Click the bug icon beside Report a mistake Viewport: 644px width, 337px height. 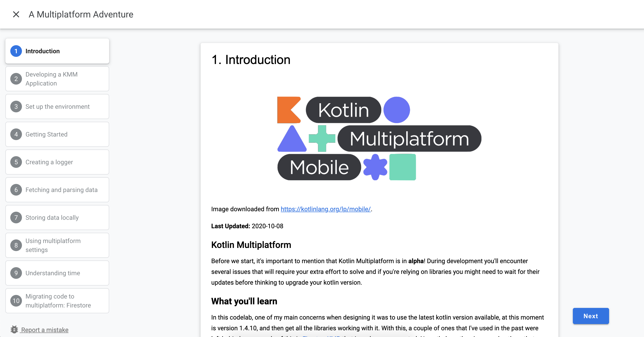coord(14,329)
